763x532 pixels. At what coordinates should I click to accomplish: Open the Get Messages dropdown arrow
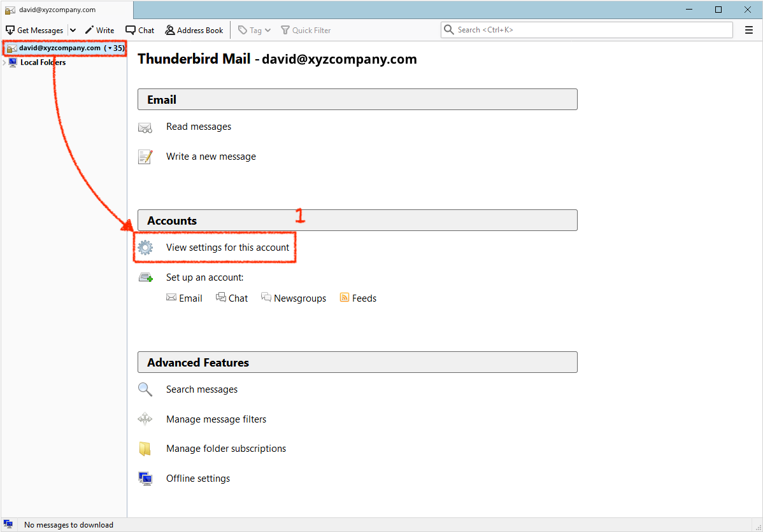pos(73,30)
